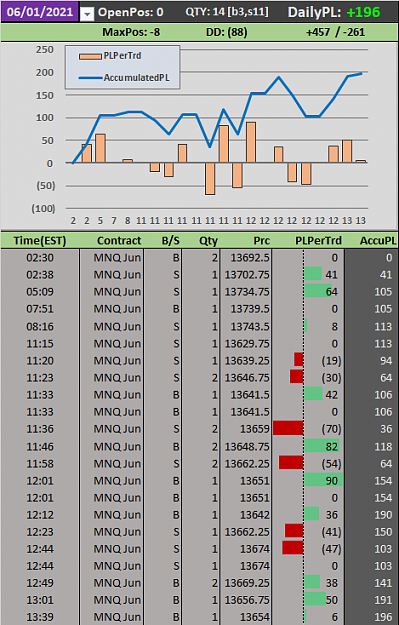Select the 06/01/2021 date cell
The height and width of the screenshot is (625, 399).
tap(39, 12)
